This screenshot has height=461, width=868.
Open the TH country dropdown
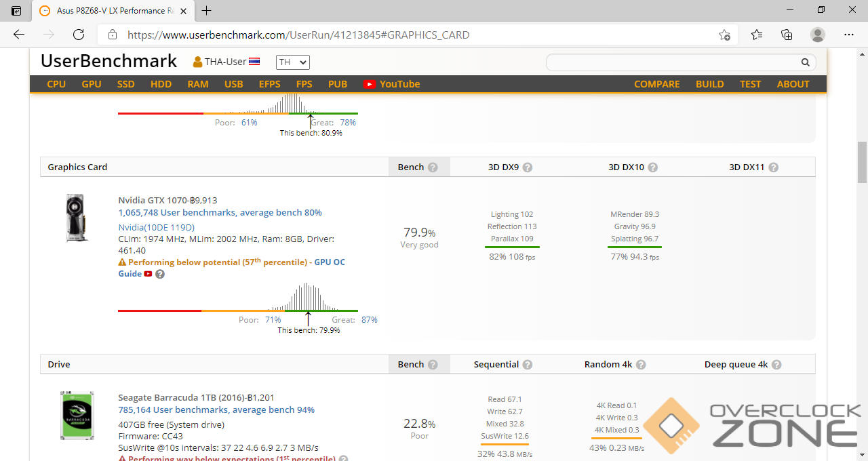(x=292, y=62)
